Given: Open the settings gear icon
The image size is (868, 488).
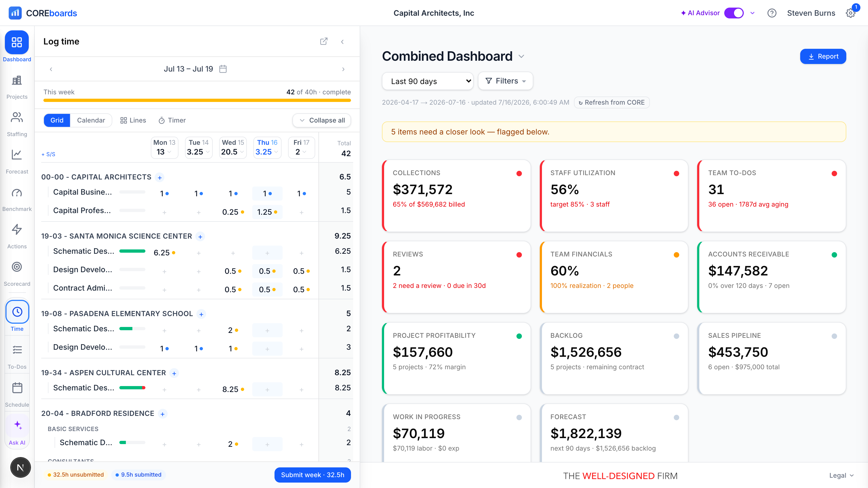Looking at the screenshot, I should (x=850, y=13).
